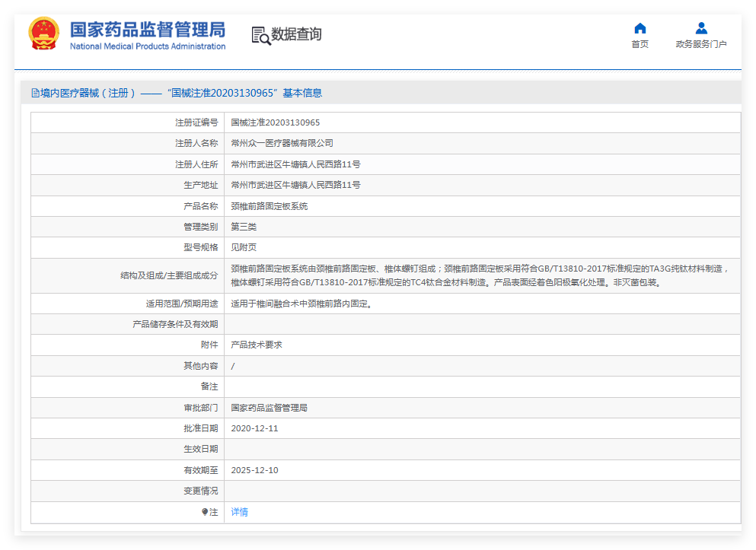Select approval date 2020-12-11
756x550 pixels.
point(254,428)
